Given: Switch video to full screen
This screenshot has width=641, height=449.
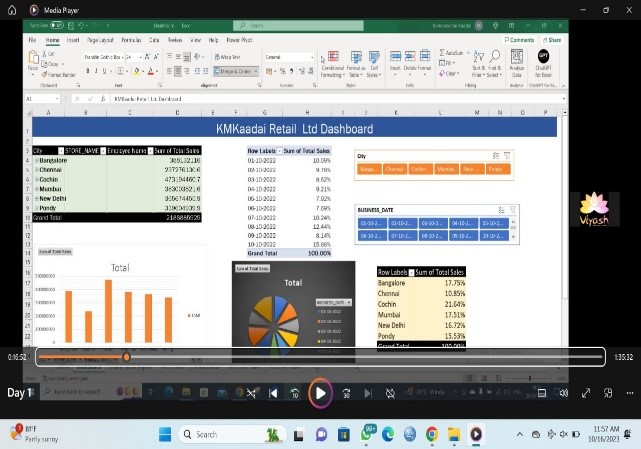Looking at the screenshot, I should (x=586, y=393).
